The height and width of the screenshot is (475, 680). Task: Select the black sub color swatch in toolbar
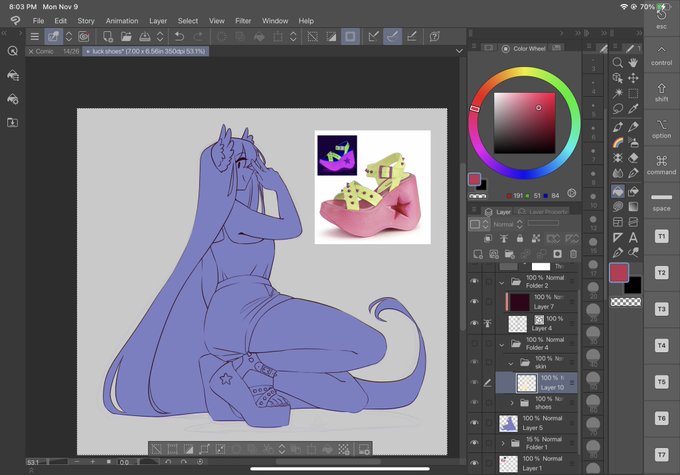click(x=634, y=286)
